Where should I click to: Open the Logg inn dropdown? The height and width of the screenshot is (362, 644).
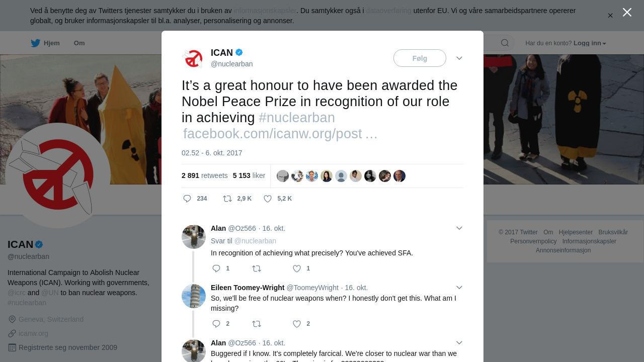tap(590, 43)
